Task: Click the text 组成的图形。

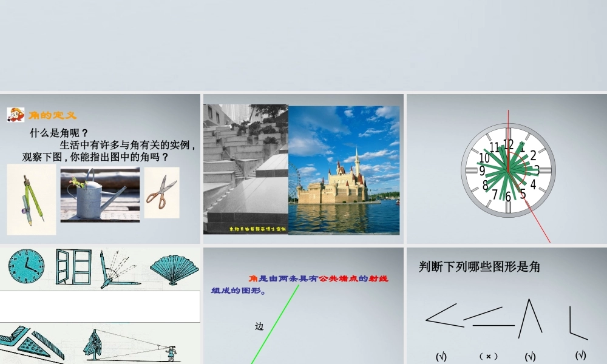Action: pyautogui.click(x=239, y=291)
